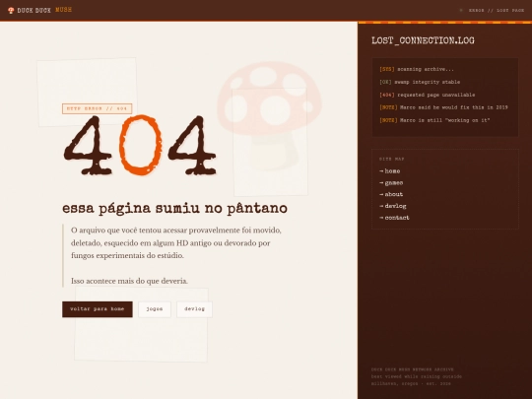Select heading 'essa página sumiu no pântano'
This screenshot has width=532, height=399.
(x=174, y=208)
